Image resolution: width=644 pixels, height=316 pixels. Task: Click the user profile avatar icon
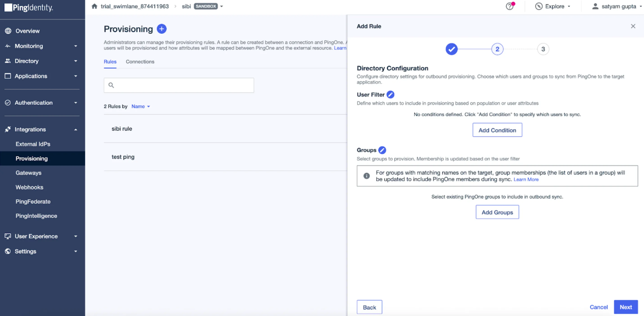[x=595, y=6]
